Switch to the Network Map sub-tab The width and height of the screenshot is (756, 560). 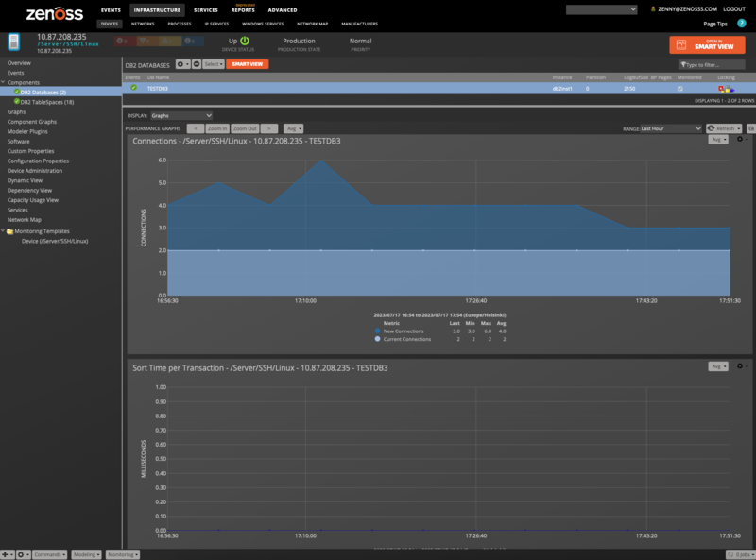coord(313,24)
